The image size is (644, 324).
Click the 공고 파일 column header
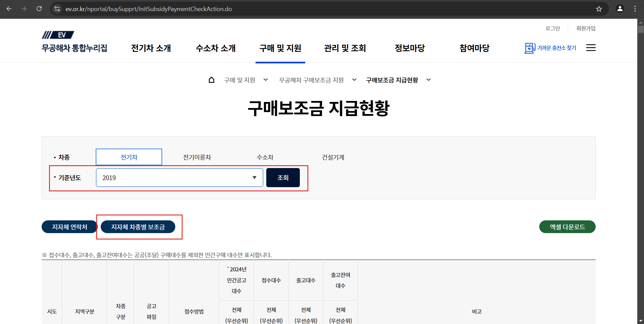click(x=151, y=312)
